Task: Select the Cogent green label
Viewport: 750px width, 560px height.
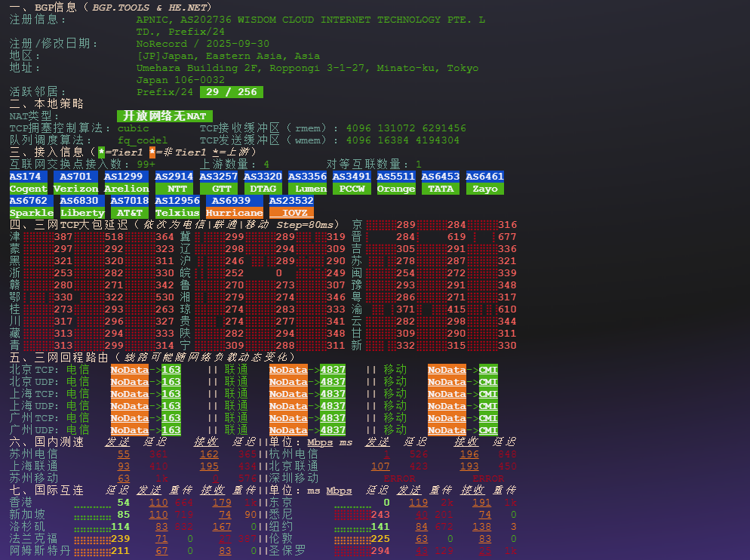Action: pos(28,189)
